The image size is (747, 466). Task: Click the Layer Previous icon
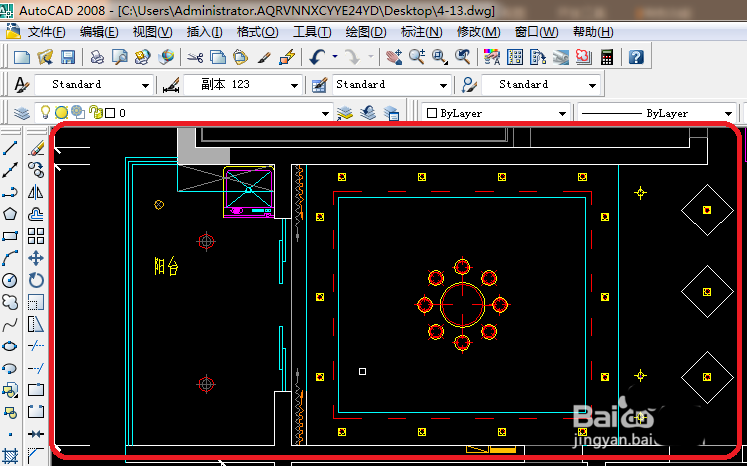[368, 113]
